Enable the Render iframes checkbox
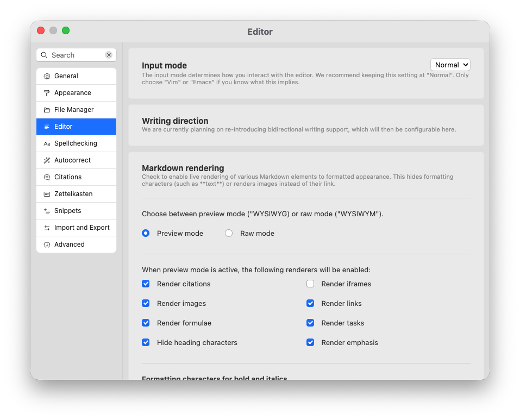 pos(310,283)
